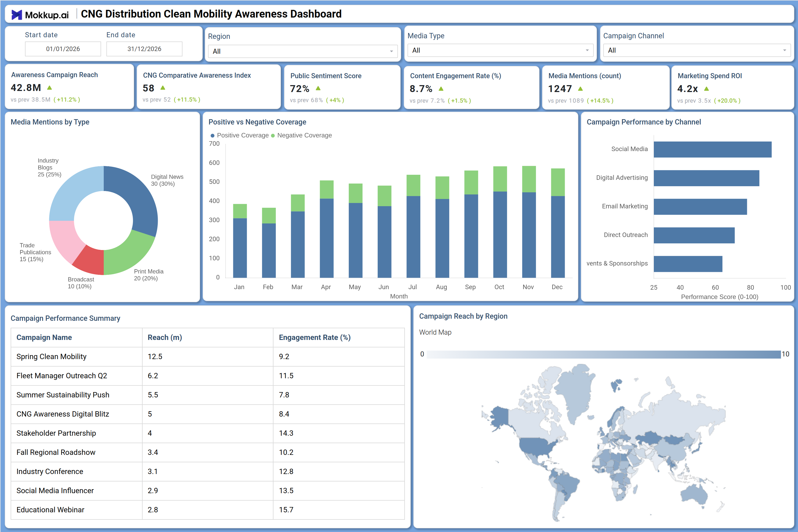Click the up-arrow beside 1247 mentions
This screenshot has height=532, width=798.
click(580, 89)
